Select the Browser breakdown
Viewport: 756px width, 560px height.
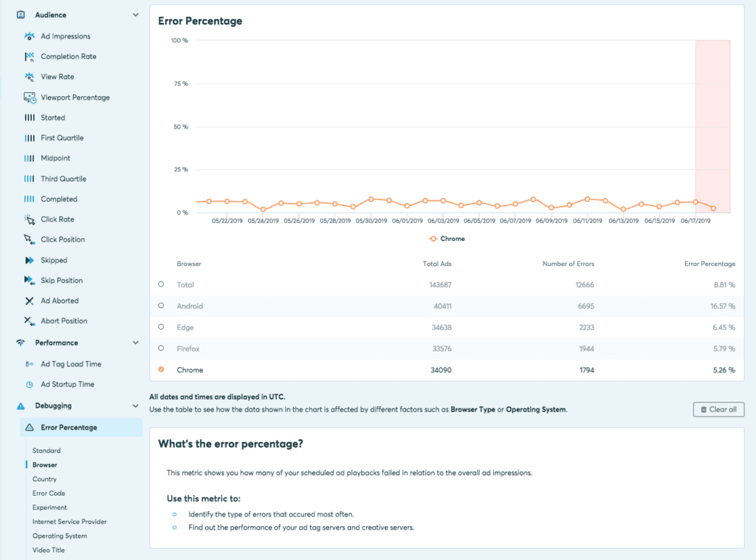click(x=45, y=465)
